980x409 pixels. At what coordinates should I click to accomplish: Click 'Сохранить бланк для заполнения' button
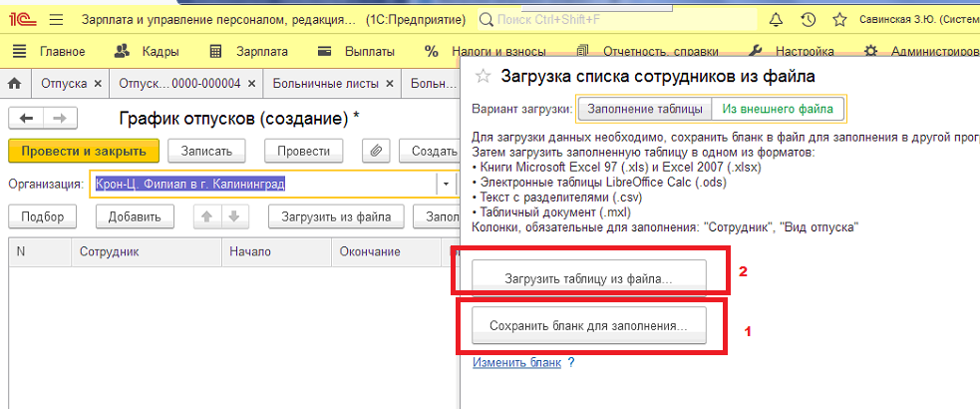589,326
